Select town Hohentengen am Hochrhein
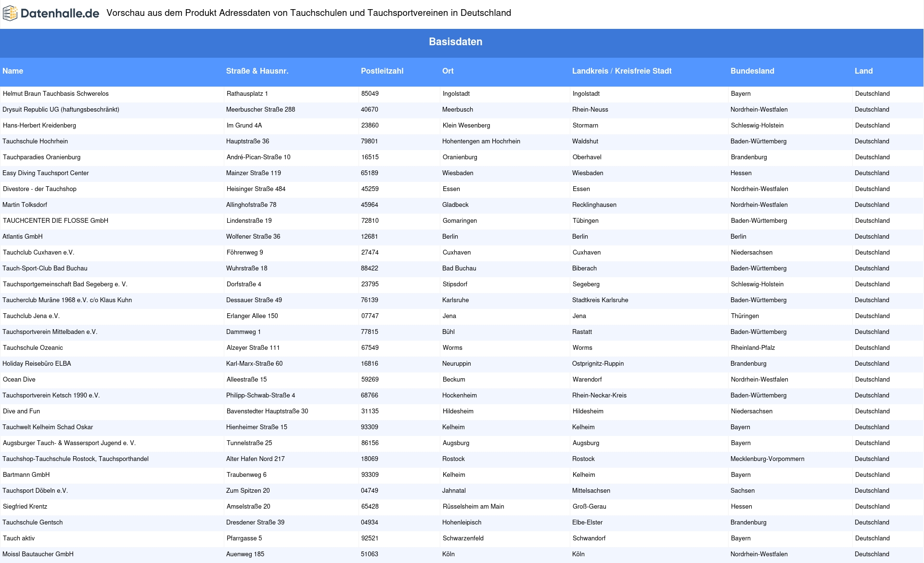The image size is (924, 563). click(481, 141)
